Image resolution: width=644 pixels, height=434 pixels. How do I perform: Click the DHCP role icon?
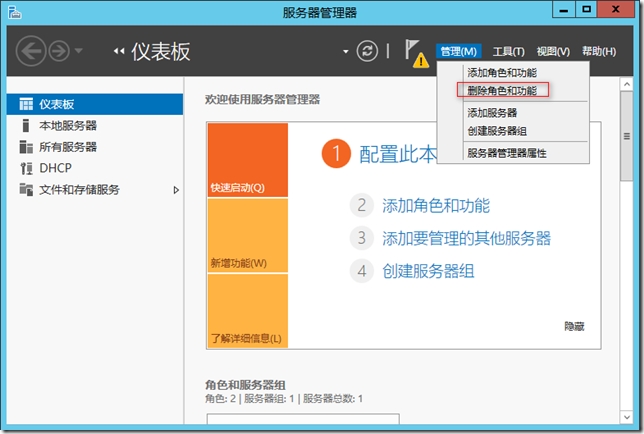click(x=26, y=168)
